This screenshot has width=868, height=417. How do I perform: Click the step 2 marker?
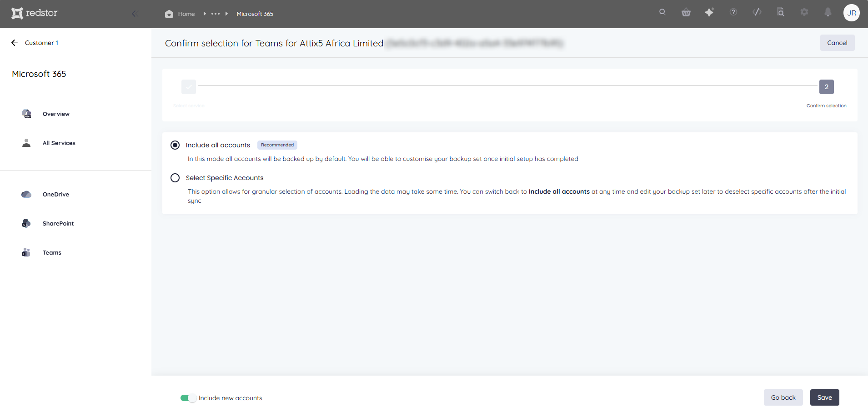[x=827, y=87]
